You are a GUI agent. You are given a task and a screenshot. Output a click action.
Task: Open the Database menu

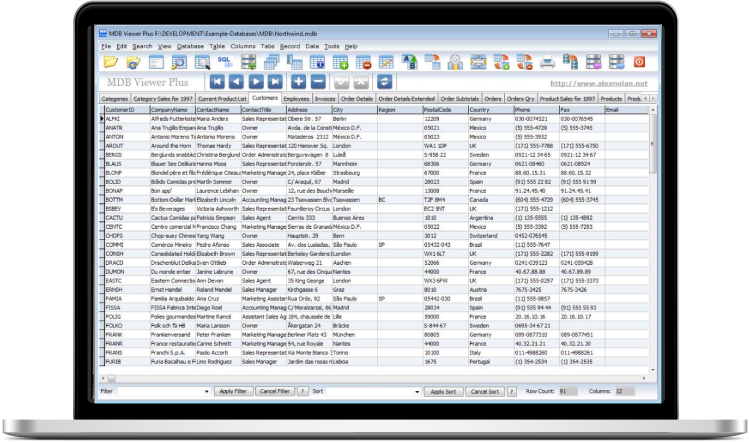[190, 47]
